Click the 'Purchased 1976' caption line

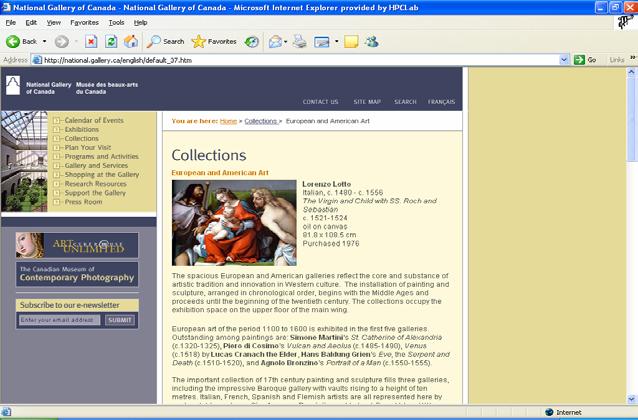(x=331, y=244)
